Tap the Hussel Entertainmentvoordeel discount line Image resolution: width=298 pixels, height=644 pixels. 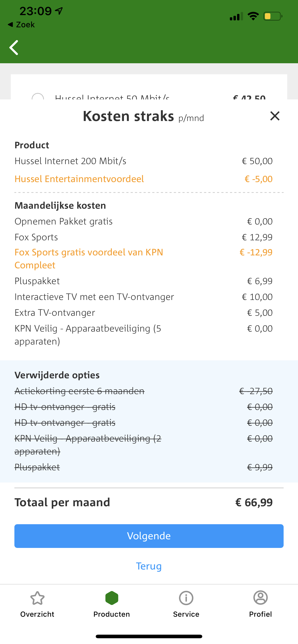tap(79, 179)
